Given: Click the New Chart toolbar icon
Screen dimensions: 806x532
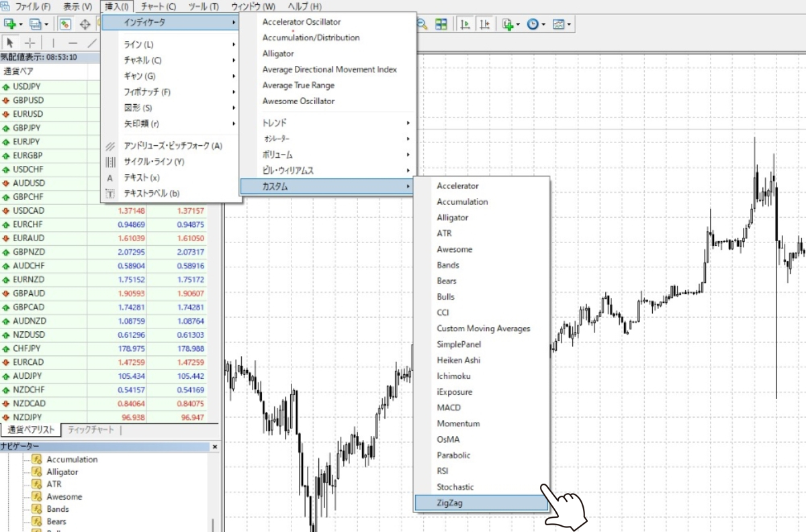Looking at the screenshot, I should (x=10, y=24).
